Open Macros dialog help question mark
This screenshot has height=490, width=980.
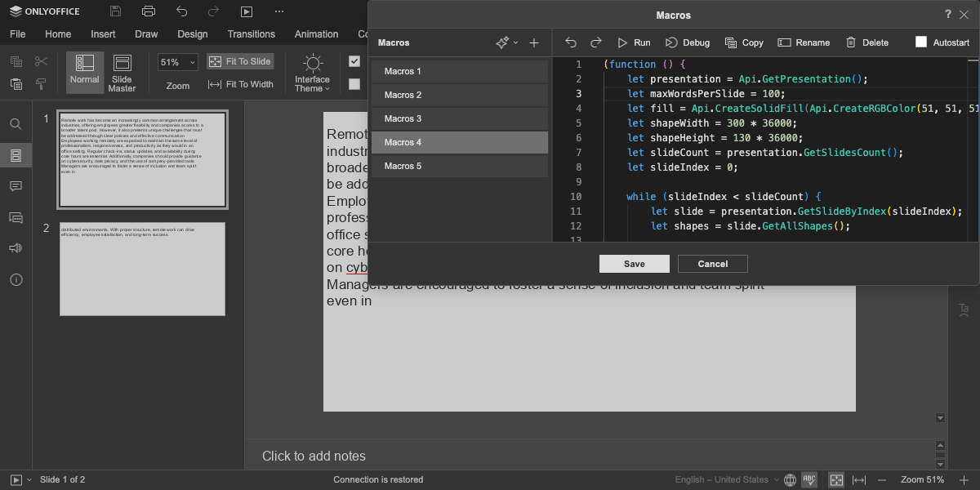pos(948,15)
